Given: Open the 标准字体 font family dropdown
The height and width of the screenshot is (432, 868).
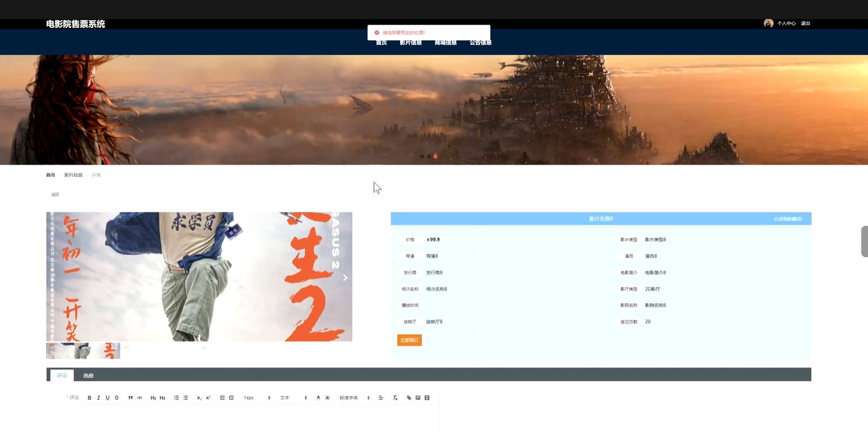Looking at the screenshot, I should pos(355,398).
